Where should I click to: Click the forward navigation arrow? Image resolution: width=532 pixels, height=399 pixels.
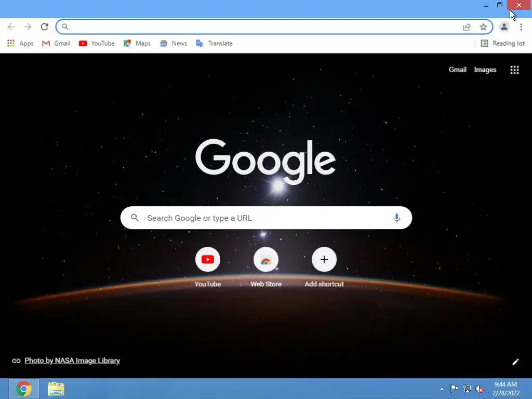click(x=28, y=27)
